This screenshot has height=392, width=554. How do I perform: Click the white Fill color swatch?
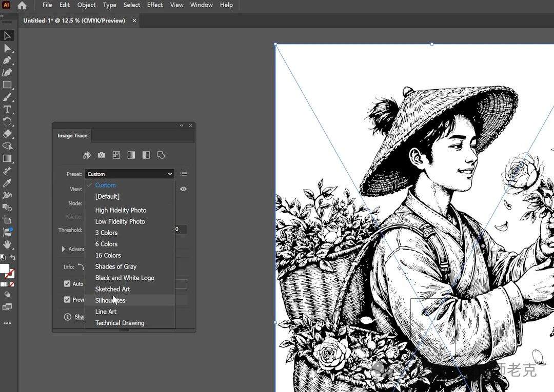(x=4, y=268)
